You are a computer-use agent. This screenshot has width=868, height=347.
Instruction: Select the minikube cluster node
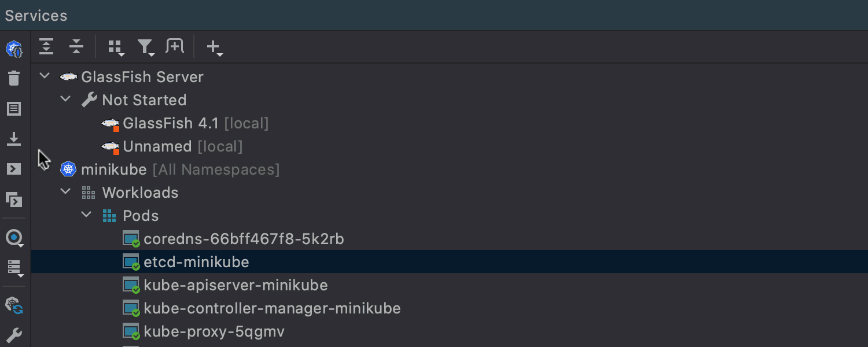(x=170, y=169)
